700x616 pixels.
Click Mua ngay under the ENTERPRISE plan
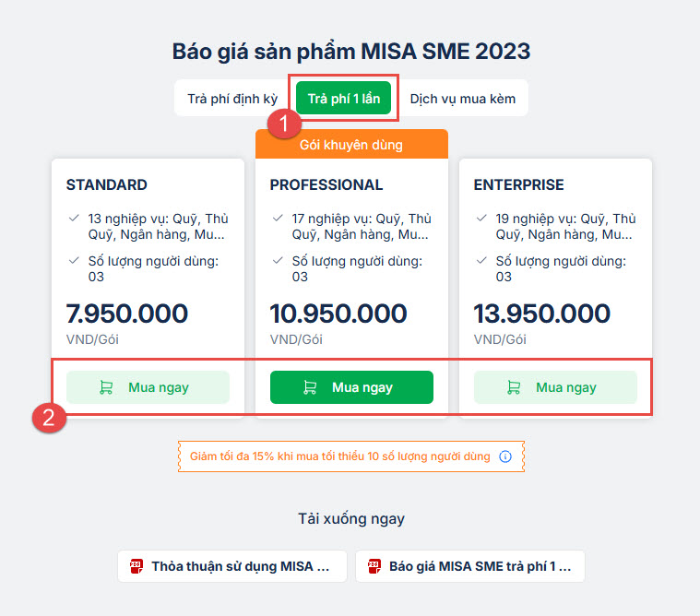point(555,387)
